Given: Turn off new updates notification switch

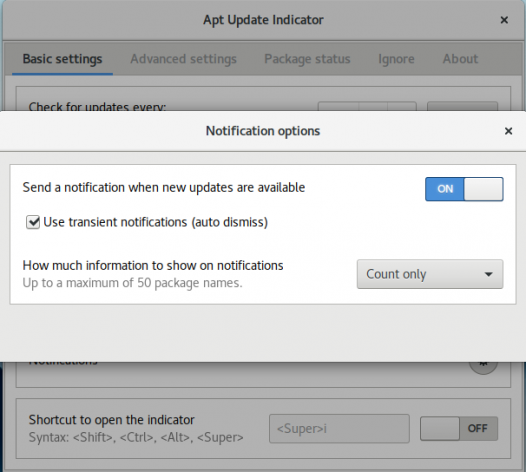Looking at the screenshot, I should (464, 189).
